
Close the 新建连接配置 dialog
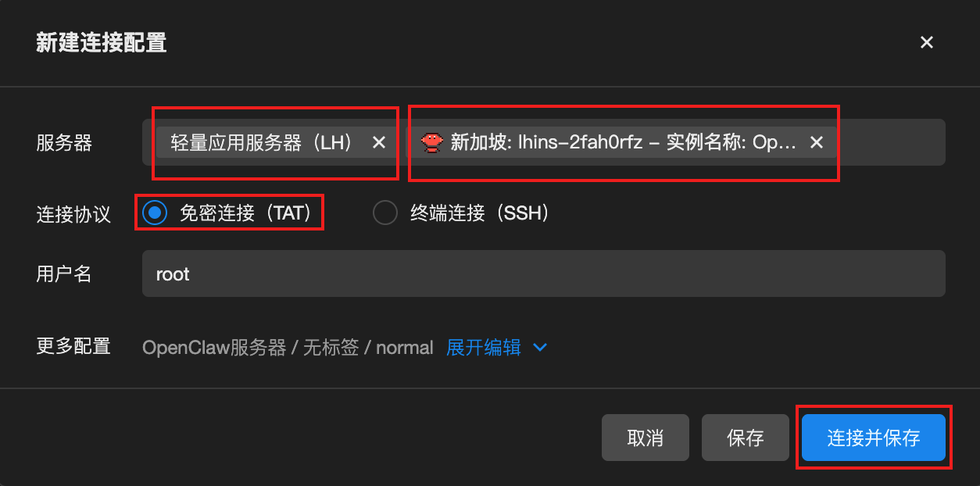[x=927, y=42]
